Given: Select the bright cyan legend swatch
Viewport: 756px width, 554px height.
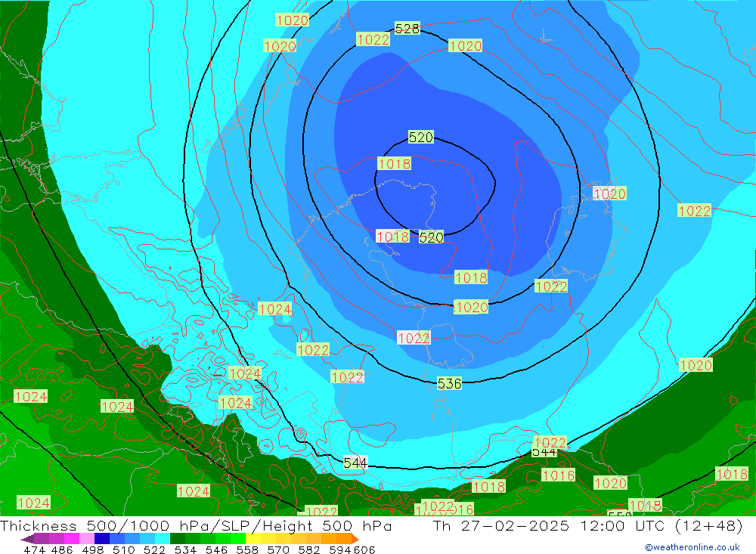Looking at the screenshot, I should [x=163, y=539].
